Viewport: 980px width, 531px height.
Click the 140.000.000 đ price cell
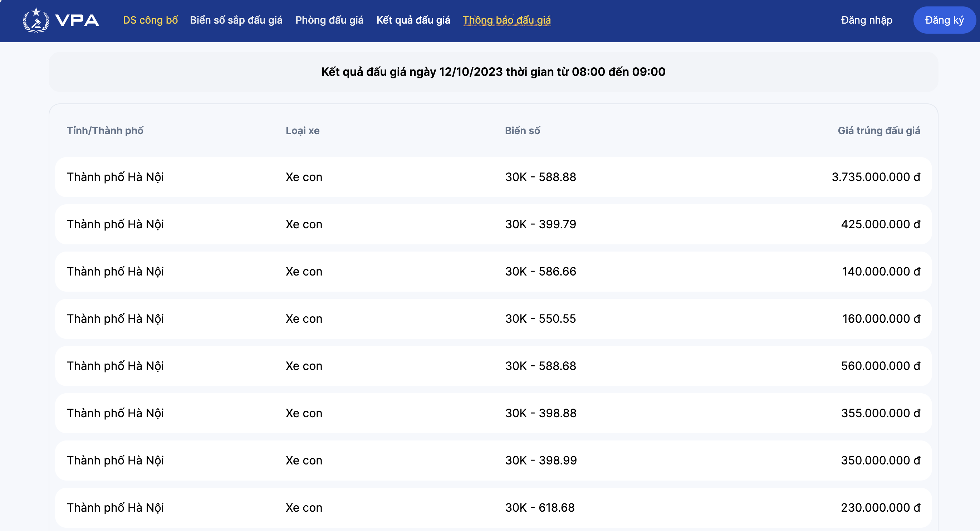(881, 271)
